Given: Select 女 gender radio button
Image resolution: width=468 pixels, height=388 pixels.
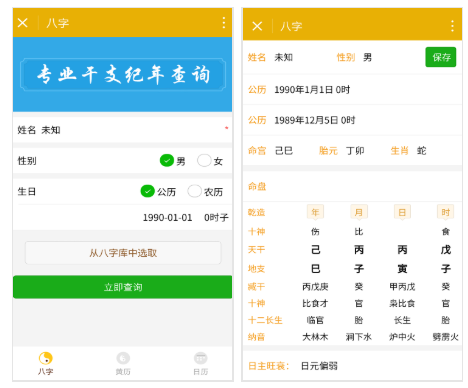Looking at the screenshot, I should tap(204, 161).
